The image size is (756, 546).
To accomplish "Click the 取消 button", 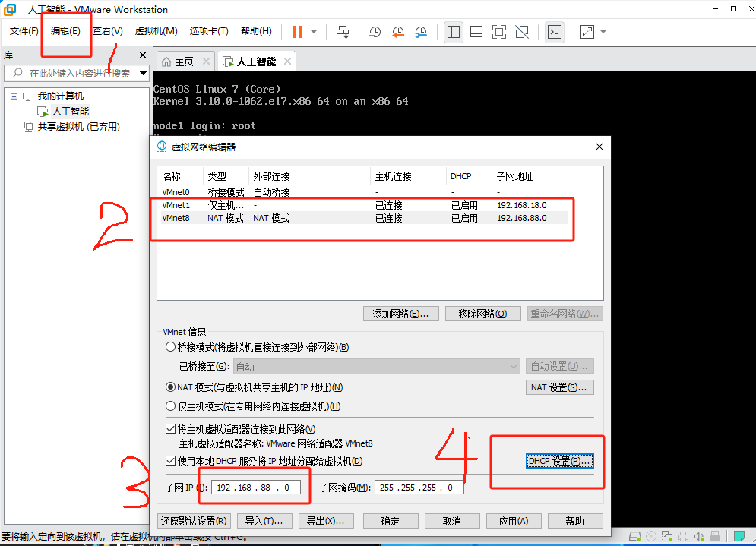I will [x=452, y=521].
